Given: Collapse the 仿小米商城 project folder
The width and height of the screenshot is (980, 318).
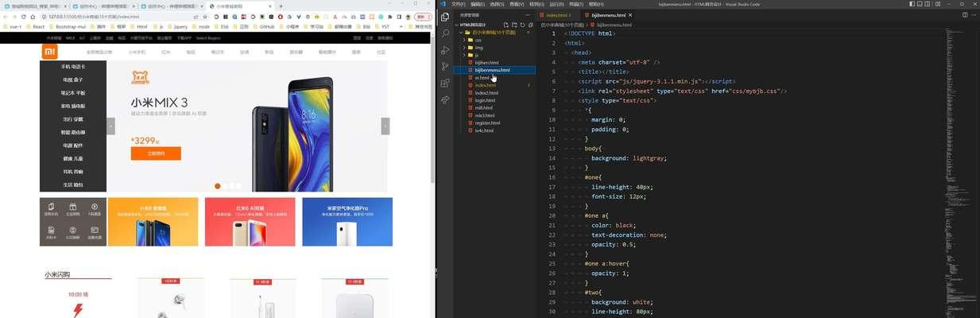Looking at the screenshot, I should point(460,33).
